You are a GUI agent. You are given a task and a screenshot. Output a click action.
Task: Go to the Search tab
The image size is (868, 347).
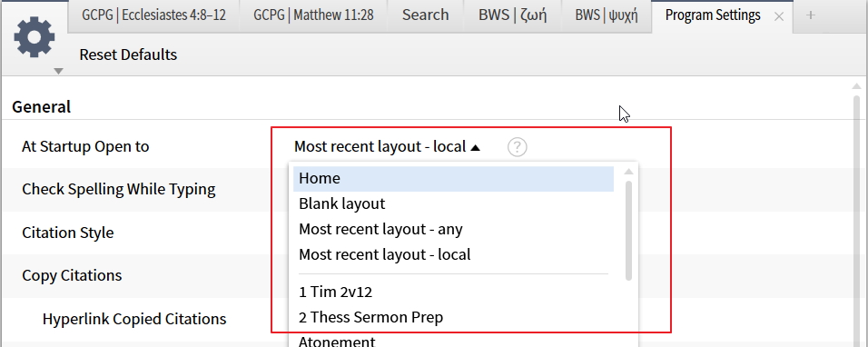425,15
